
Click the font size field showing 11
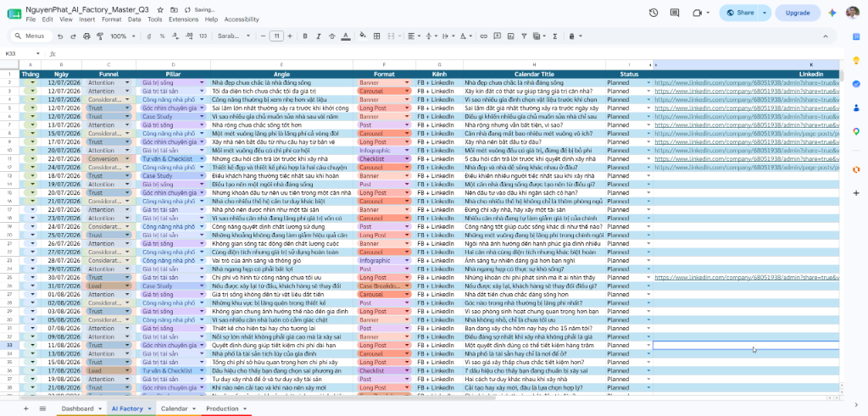(276, 36)
